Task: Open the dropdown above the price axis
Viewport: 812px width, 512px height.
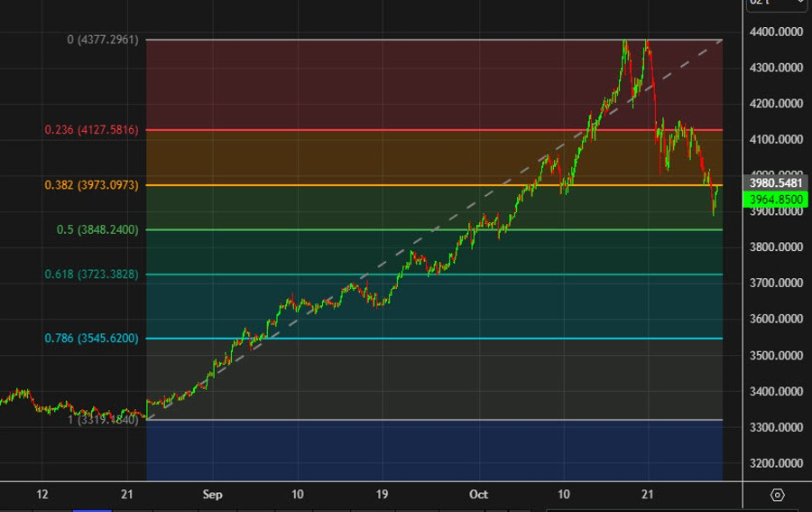Action: click(x=775, y=5)
